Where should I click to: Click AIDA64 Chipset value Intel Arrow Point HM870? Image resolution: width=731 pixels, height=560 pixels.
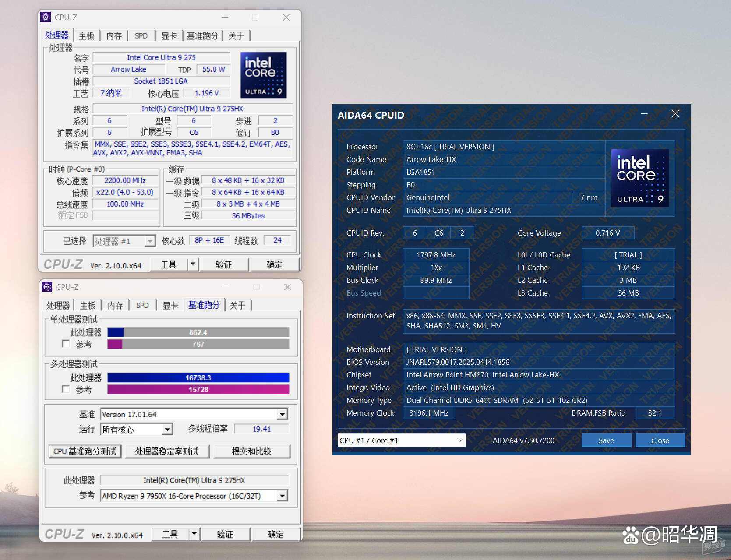pos(539,375)
